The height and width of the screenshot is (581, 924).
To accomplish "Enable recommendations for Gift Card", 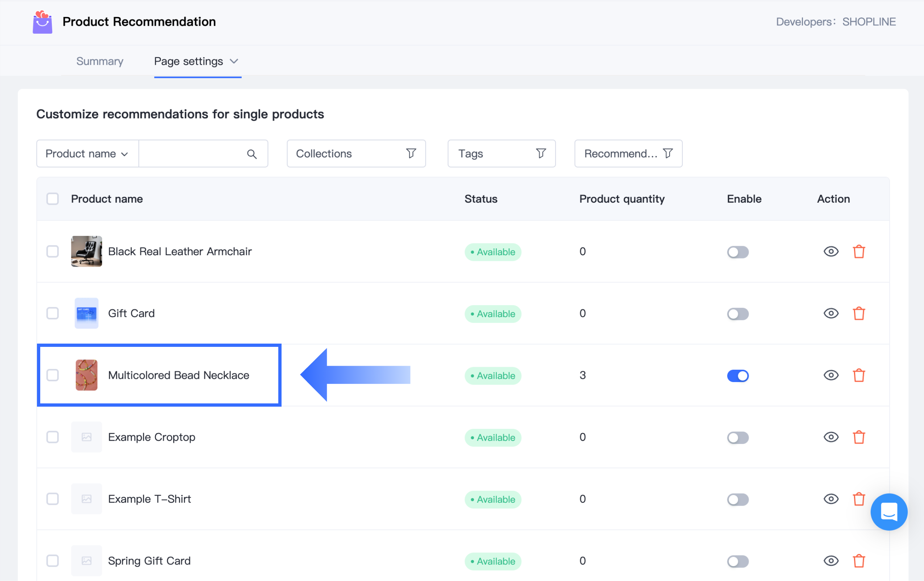I will click(x=737, y=314).
